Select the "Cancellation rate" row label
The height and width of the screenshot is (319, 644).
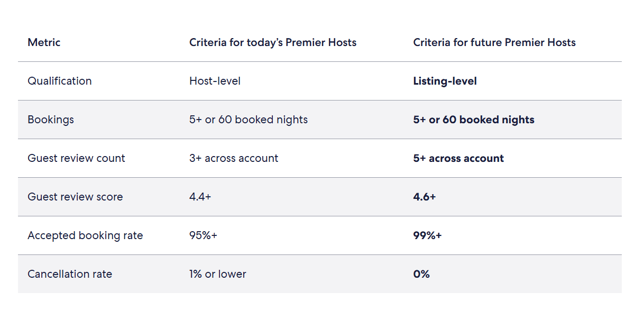coord(70,274)
